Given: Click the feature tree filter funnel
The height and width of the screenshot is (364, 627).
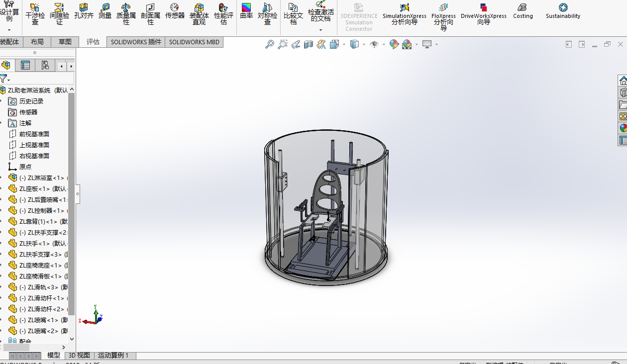Looking at the screenshot, I should 3,79.
